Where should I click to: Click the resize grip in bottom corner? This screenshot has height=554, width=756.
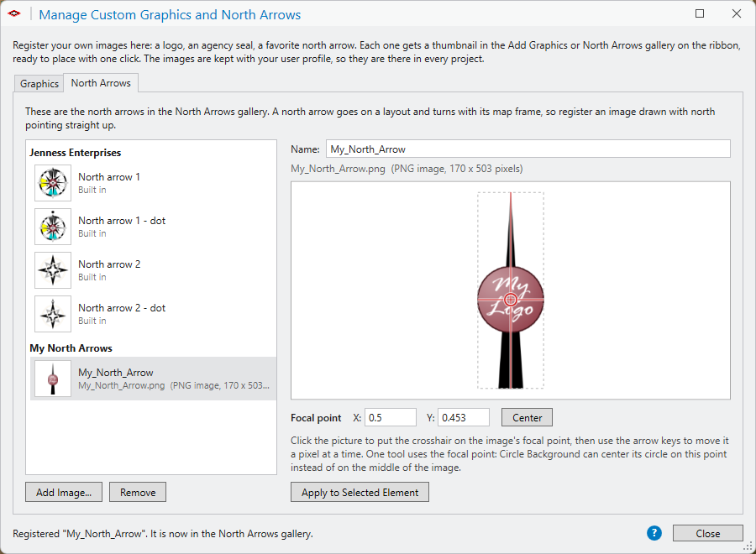pos(748,546)
